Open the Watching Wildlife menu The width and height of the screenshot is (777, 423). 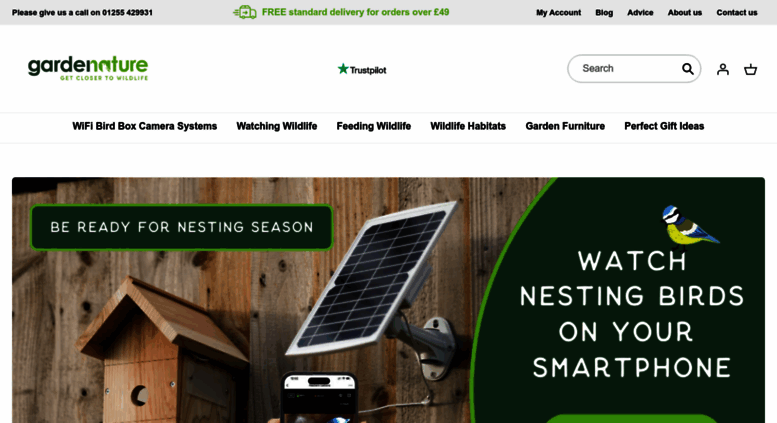pyautogui.click(x=277, y=126)
